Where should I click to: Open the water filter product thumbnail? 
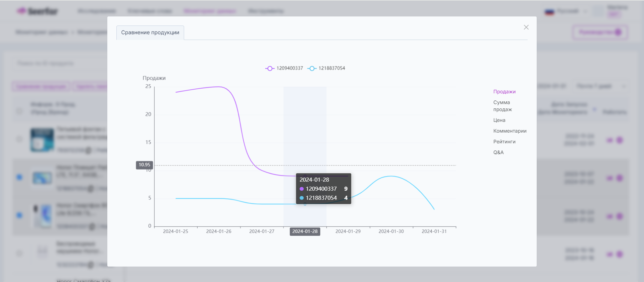(x=42, y=140)
